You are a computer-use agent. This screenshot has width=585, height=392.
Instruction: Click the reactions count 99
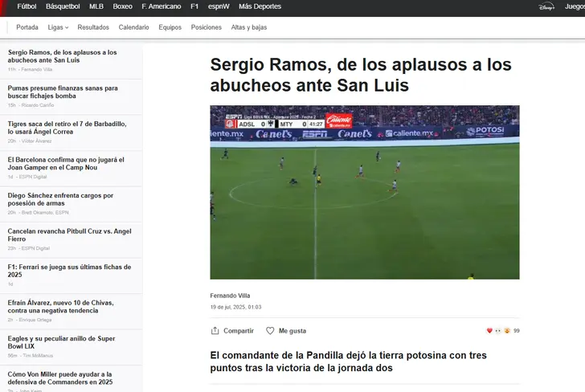(x=517, y=330)
